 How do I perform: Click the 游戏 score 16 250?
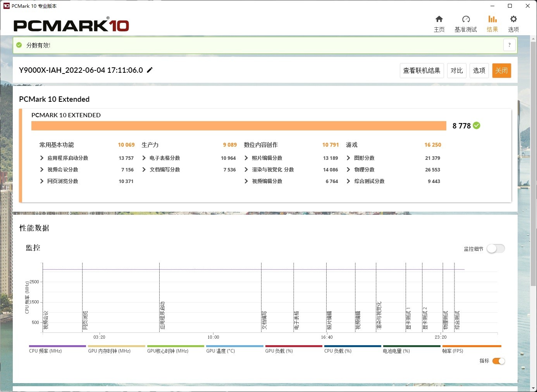pyautogui.click(x=433, y=145)
